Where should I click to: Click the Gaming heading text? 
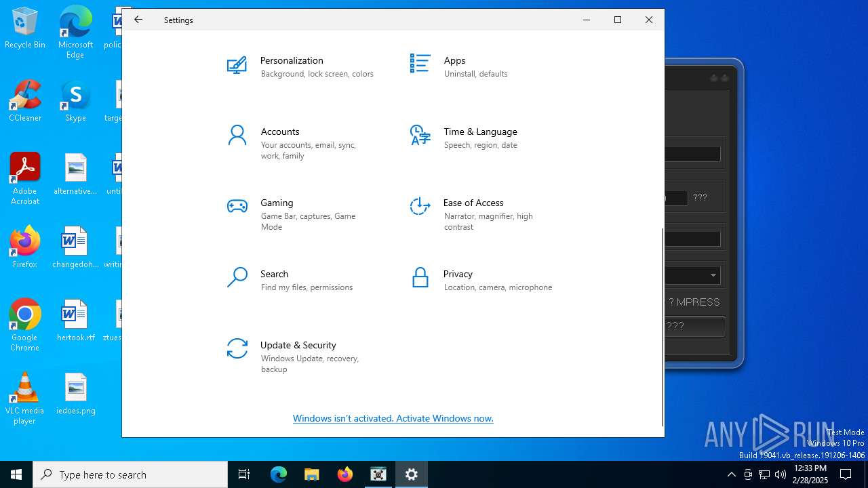point(277,203)
